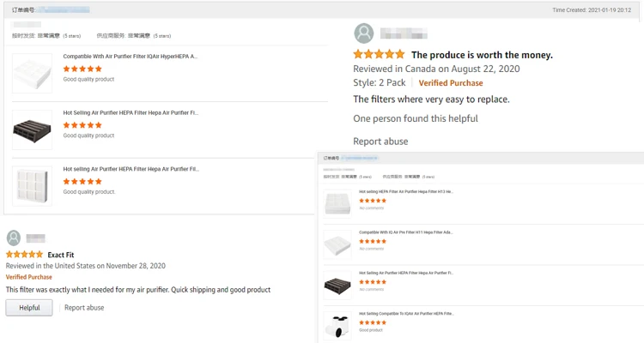Screen dimensions: 644x343
Task: Open thumbnail beside "Compatible With IQ Air Pre Filter H11"
Action: pyautogui.click(x=337, y=244)
